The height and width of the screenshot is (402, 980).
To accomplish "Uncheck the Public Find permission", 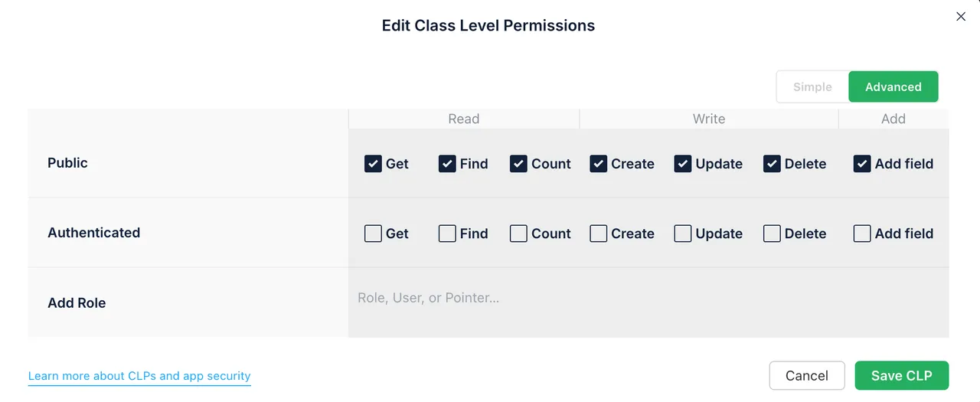I will pyautogui.click(x=447, y=164).
